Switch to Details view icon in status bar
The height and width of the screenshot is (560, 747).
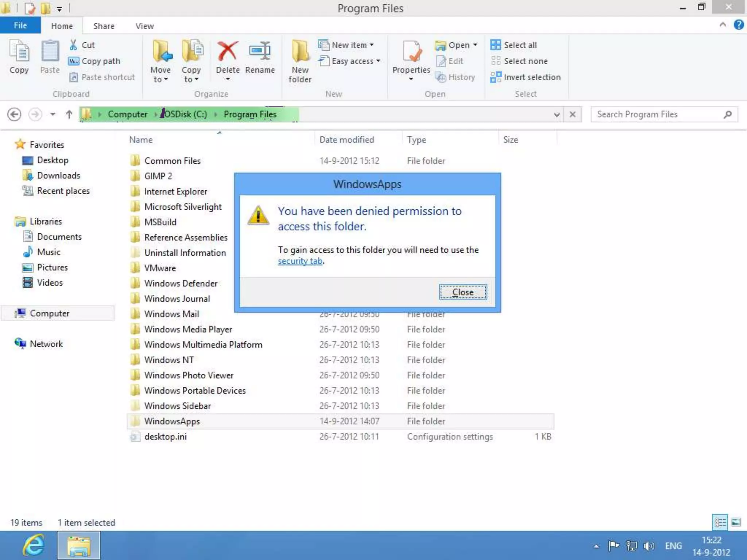720,522
